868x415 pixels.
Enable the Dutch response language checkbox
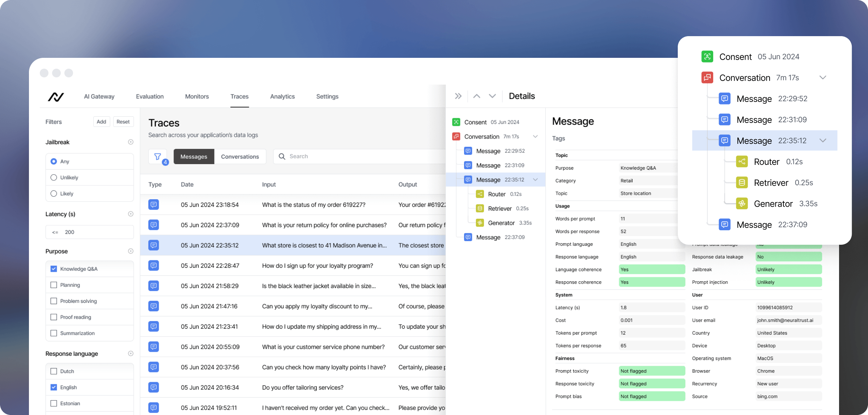coord(54,371)
